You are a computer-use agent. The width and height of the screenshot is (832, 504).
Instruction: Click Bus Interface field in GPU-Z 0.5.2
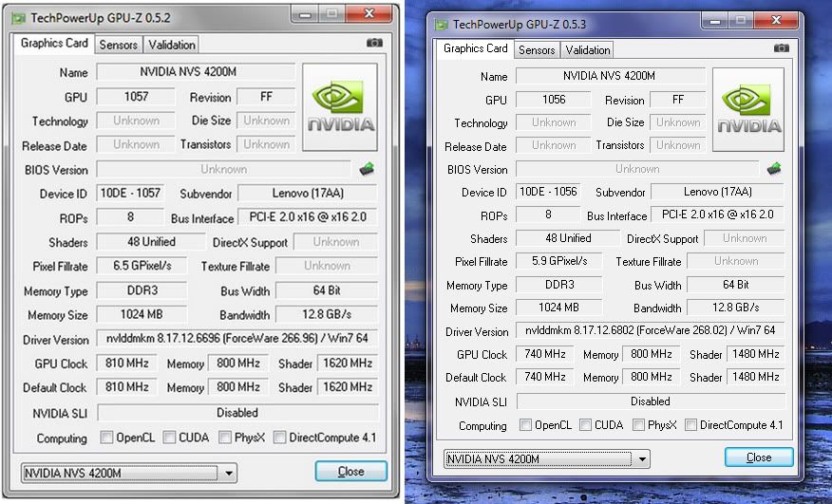[x=308, y=217]
